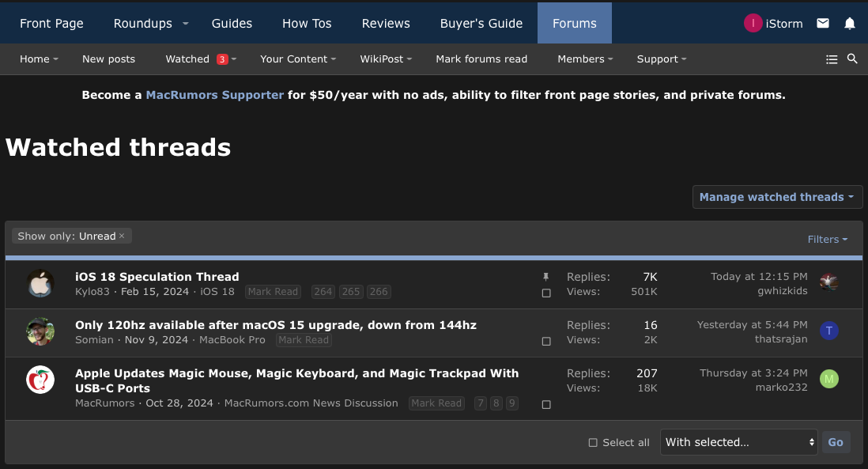Click the iStorm username in header
The image size is (868, 469).
784,23
